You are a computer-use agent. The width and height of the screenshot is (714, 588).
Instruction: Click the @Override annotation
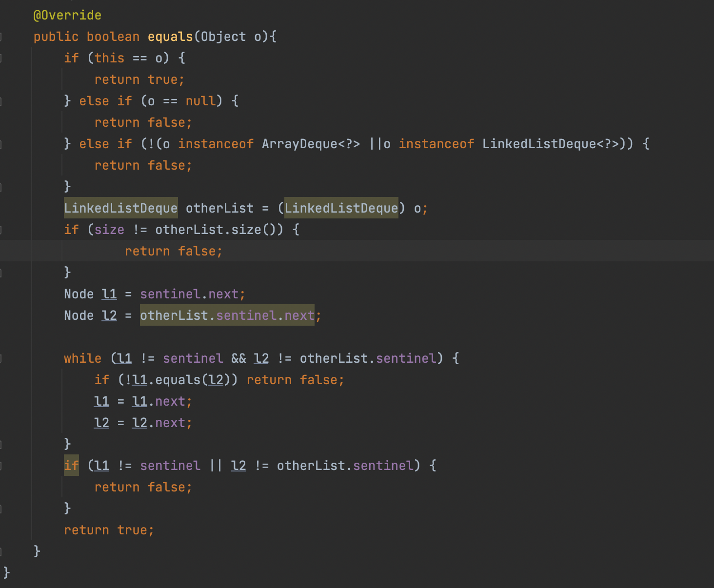coord(67,16)
